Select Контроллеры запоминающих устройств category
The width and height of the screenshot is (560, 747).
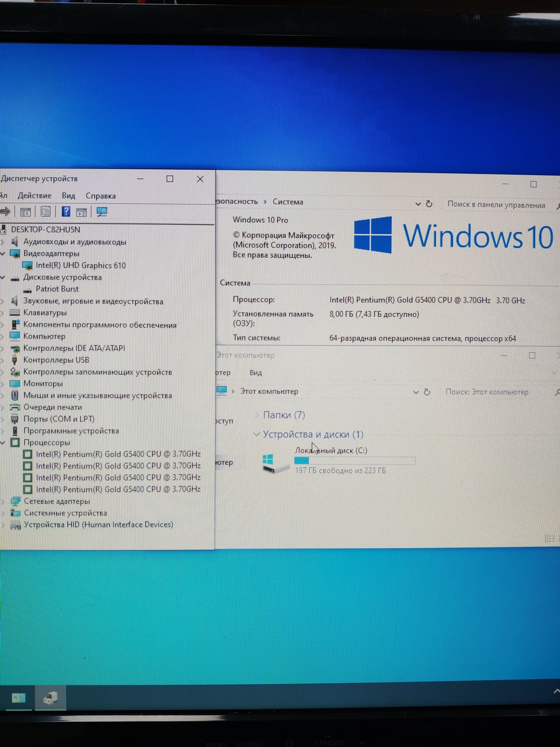coord(97,372)
